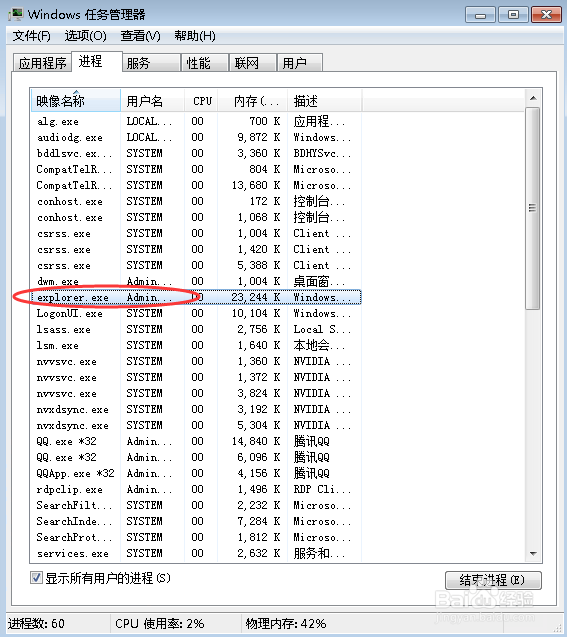The width and height of the screenshot is (567, 637).
Task: Select nvxdsync.exe using 3,192 K
Action: point(196,409)
